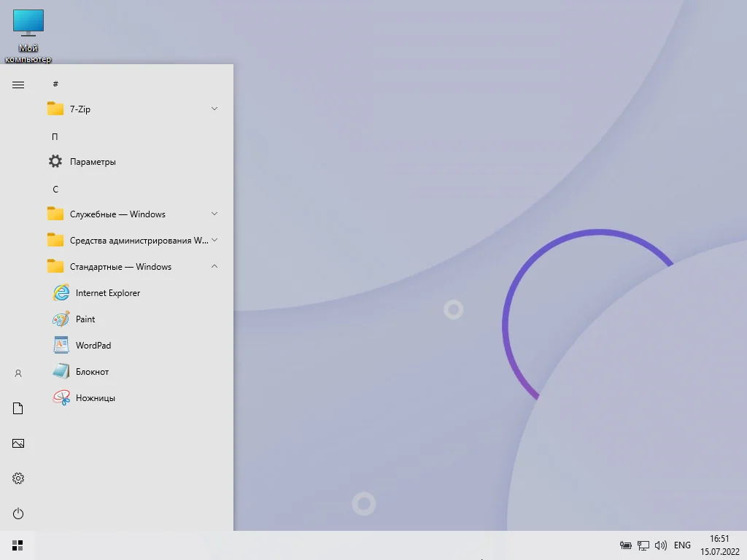Collapse Стандартные — Windows chevron

click(x=214, y=266)
